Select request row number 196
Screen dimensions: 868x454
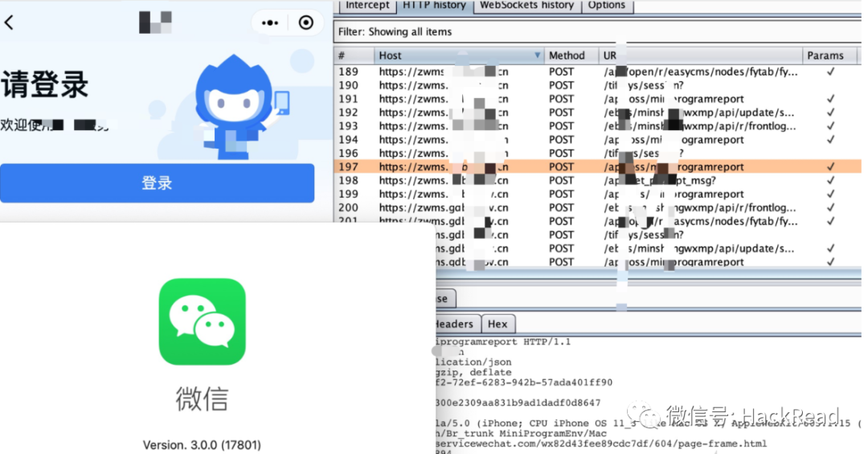click(x=596, y=153)
